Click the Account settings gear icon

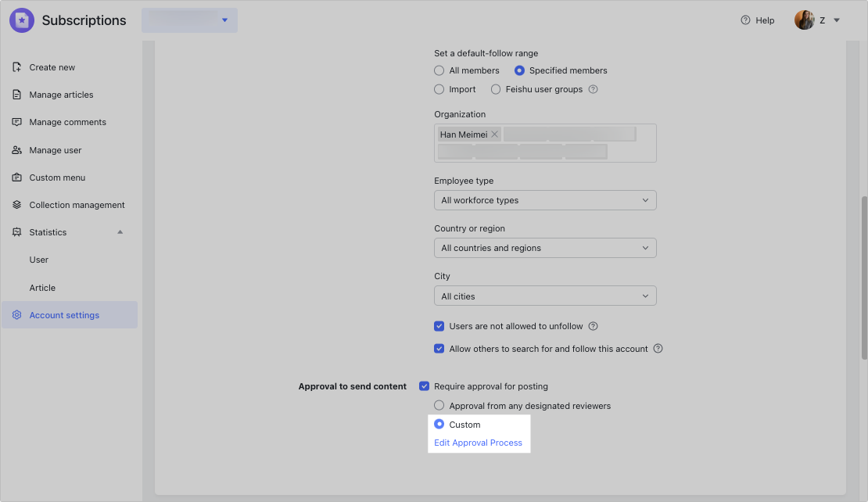tap(16, 315)
